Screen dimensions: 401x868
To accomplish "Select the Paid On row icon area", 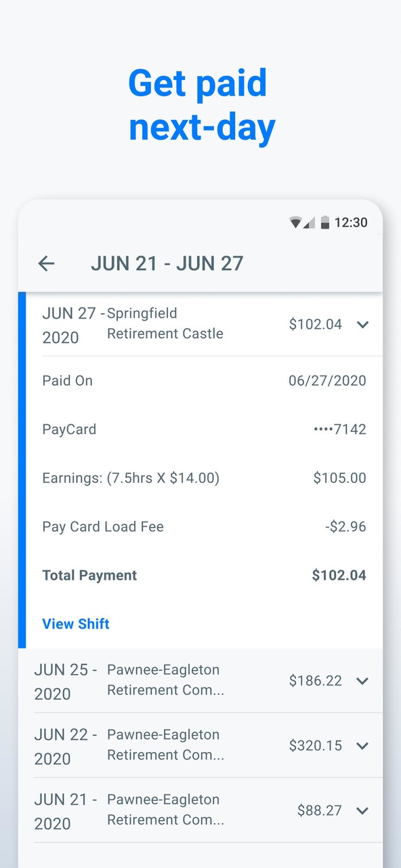I will coord(67,380).
